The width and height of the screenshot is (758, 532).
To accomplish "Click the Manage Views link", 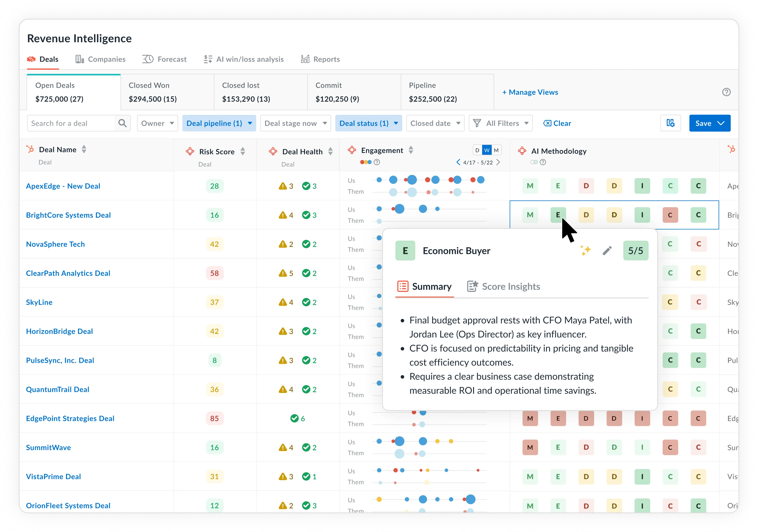I will [530, 92].
